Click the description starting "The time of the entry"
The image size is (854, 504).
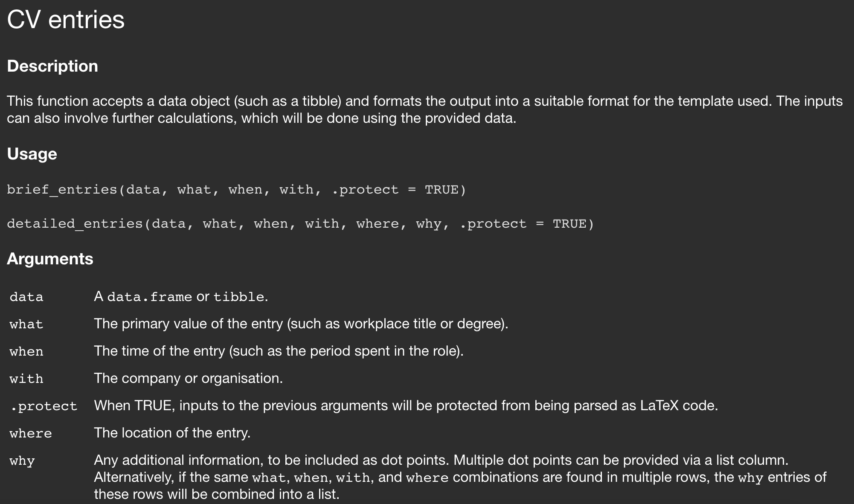(x=279, y=351)
